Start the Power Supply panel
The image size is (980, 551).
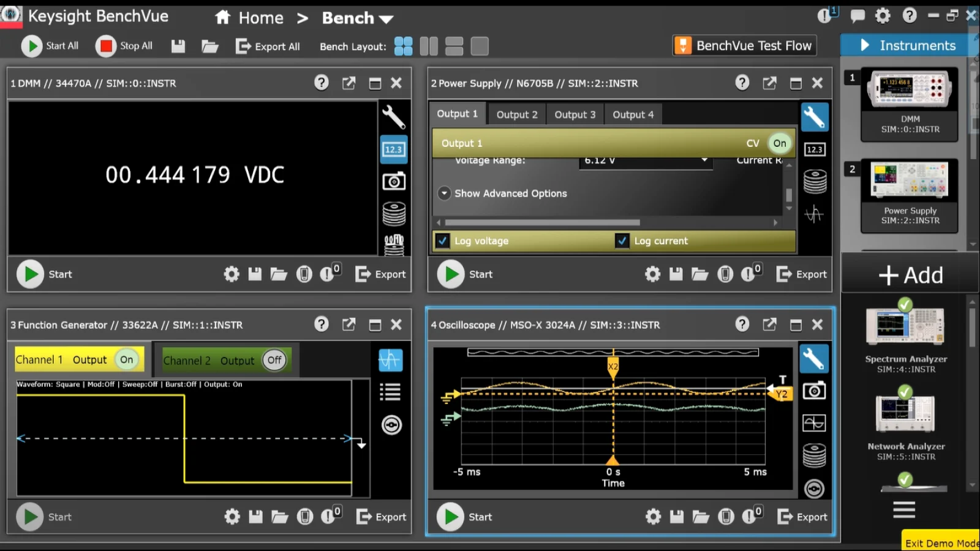point(451,274)
